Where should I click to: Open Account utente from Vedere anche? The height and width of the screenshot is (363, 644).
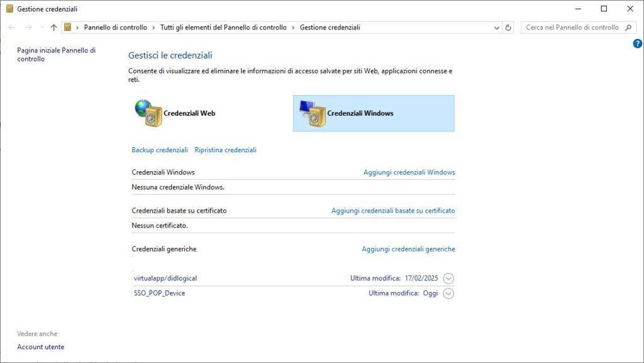[x=40, y=347]
